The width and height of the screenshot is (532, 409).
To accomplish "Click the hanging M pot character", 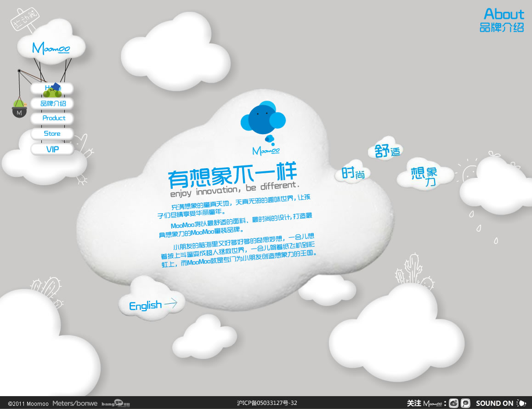I will 19,108.
